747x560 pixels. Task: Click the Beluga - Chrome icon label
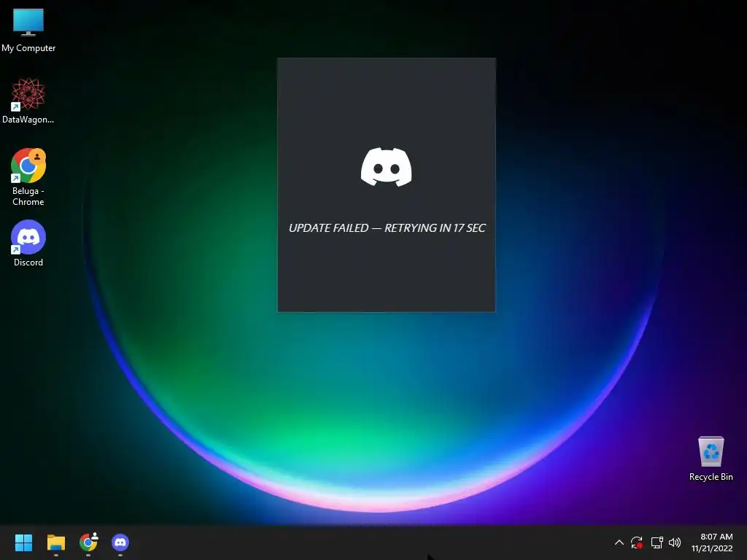[28, 196]
